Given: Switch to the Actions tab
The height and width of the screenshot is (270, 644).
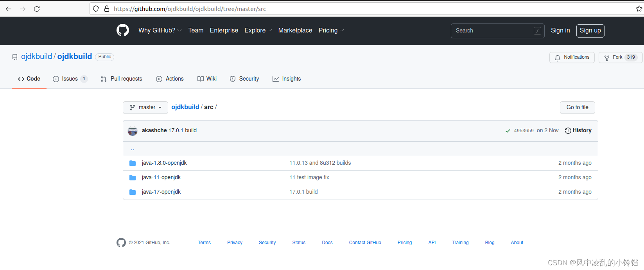Looking at the screenshot, I should (x=170, y=79).
